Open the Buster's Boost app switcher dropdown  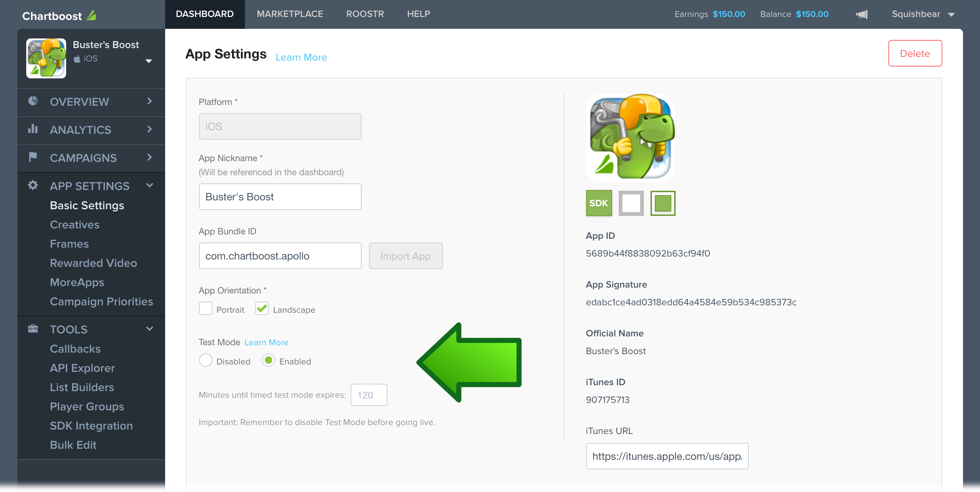(x=149, y=61)
